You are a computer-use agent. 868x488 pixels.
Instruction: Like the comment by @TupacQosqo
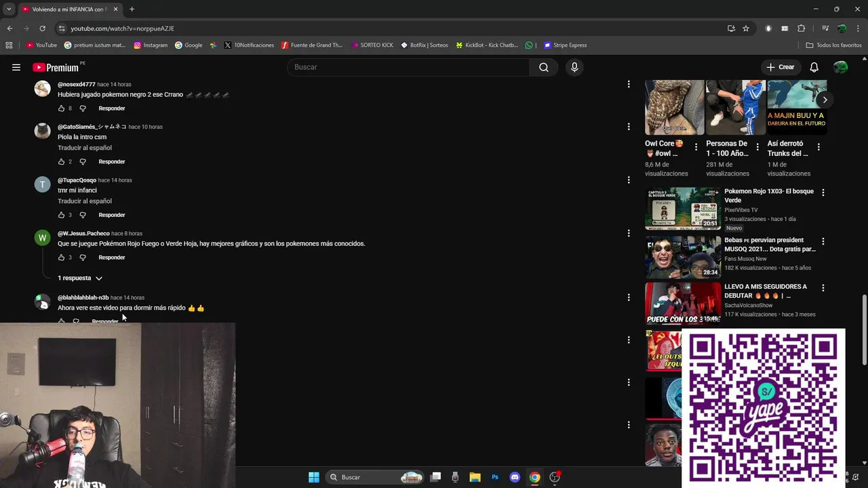(61, 215)
